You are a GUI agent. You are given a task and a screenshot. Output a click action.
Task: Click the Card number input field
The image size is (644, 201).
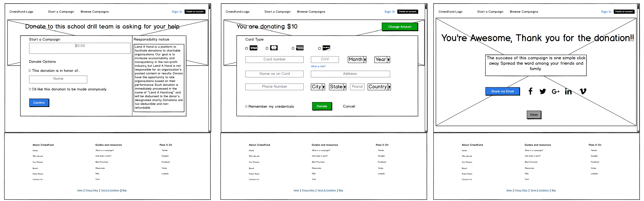[274, 59]
